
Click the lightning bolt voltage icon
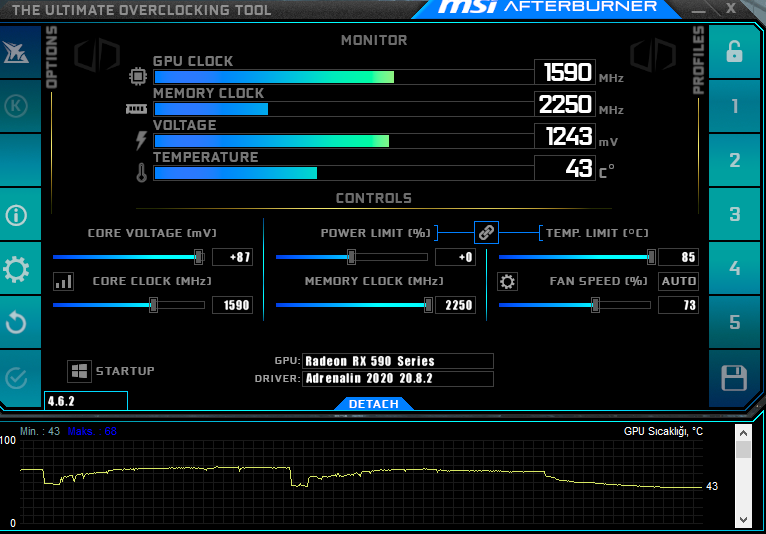point(141,140)
